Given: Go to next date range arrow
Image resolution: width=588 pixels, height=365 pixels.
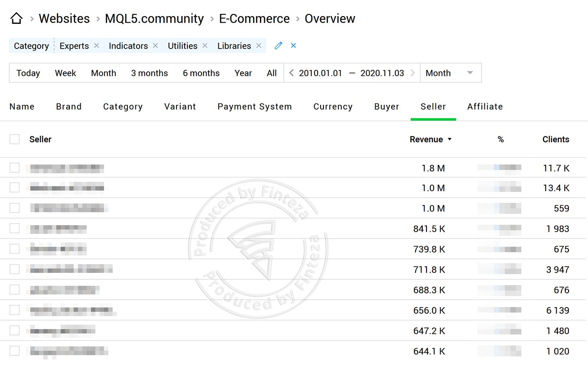Looking at the screenshot, I should (x=412, y=73).
